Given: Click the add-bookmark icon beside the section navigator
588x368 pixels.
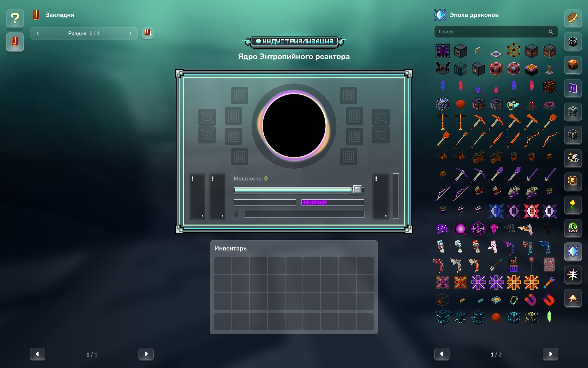Looking at the screenshot, I should 148,33.
